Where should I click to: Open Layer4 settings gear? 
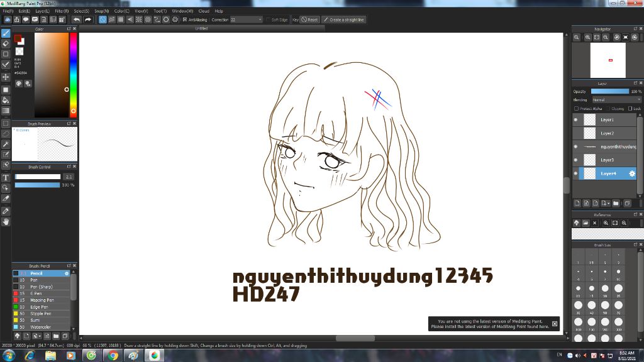click(631, 173)
